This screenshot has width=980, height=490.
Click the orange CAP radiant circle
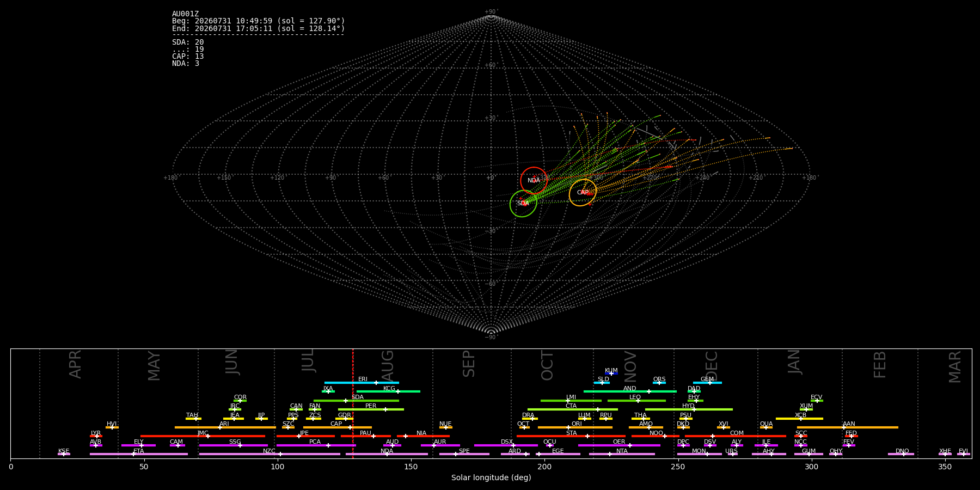pos(583,193)
